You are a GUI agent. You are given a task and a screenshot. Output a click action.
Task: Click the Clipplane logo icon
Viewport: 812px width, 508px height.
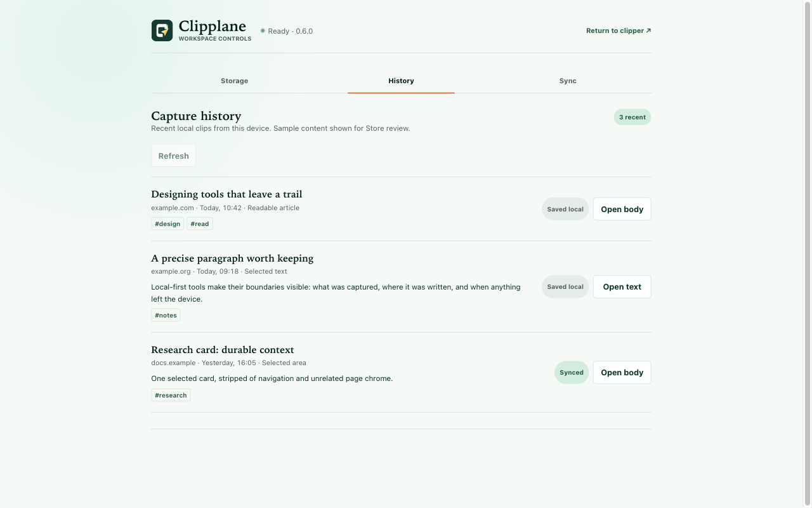pos(162,30)
